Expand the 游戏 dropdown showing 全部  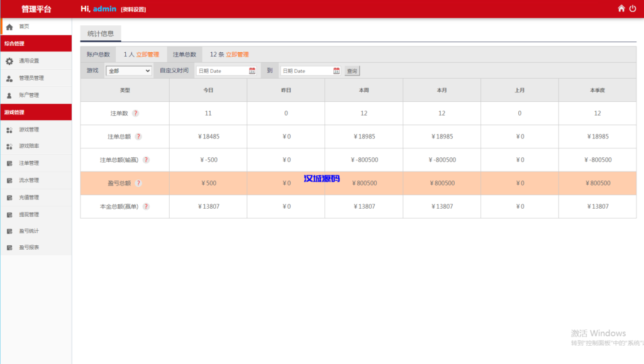coord(128,71)
